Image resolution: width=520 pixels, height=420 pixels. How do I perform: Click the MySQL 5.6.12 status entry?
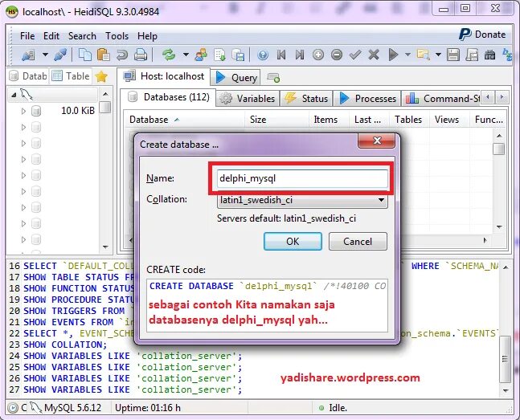pos(67,408)
